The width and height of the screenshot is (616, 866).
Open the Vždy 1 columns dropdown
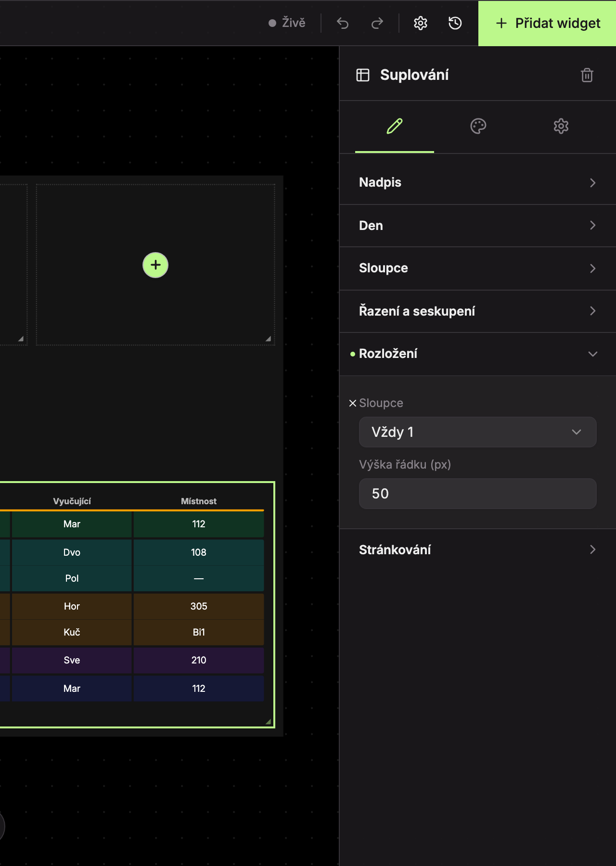[x=478, y=432]
